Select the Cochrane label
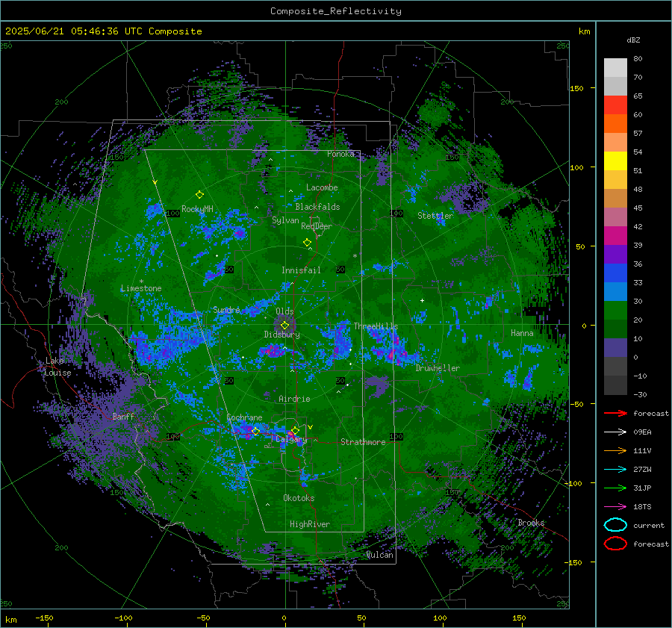The width and height of the screenshot is (672, 628). (x=244, y=417)
